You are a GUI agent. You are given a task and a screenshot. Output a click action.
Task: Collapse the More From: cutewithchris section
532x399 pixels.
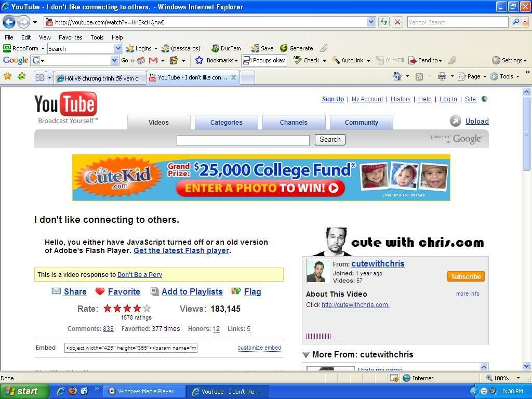pyautogui.click(x=305, y=354)
